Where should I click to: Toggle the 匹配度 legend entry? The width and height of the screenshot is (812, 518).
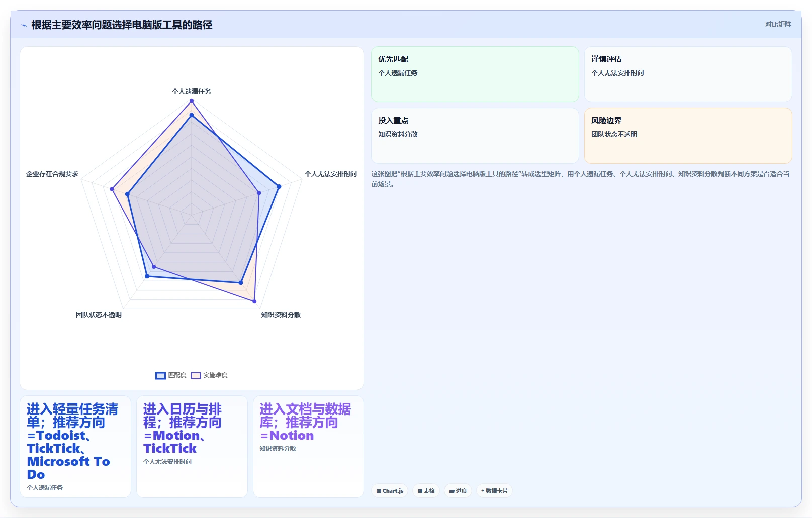click(171, 375)
